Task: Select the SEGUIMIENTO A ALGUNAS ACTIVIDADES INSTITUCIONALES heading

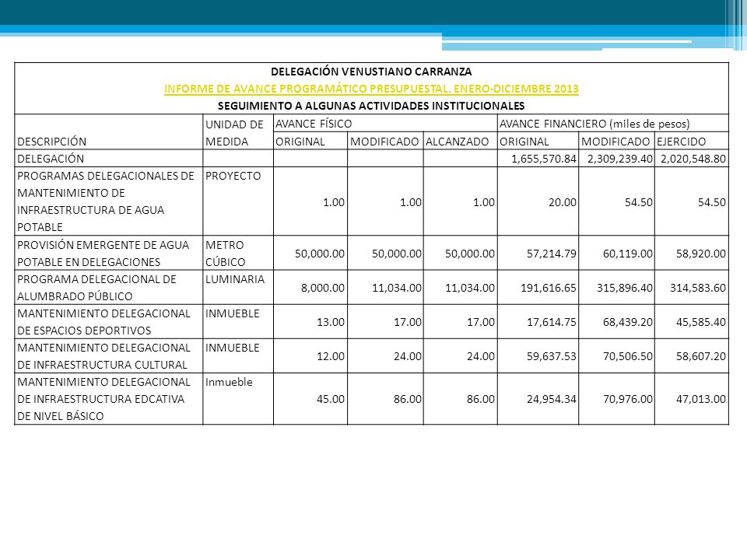Action: pyautogui.click(x=371, y=106)
